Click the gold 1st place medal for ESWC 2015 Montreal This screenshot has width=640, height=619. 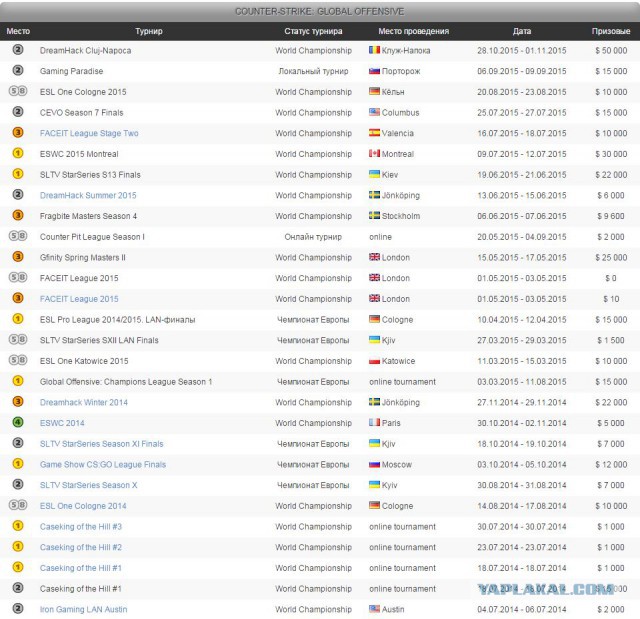18,154
